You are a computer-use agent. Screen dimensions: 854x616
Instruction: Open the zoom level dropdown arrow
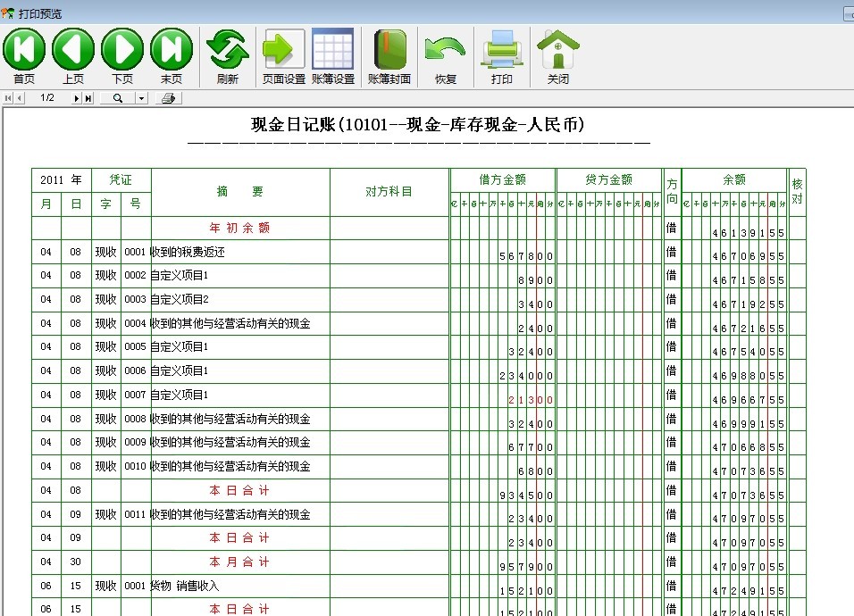[x=142, y=98]
